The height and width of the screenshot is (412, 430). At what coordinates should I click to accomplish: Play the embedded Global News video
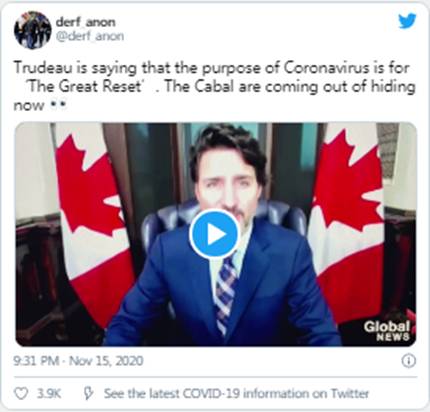tap(215, 234)
